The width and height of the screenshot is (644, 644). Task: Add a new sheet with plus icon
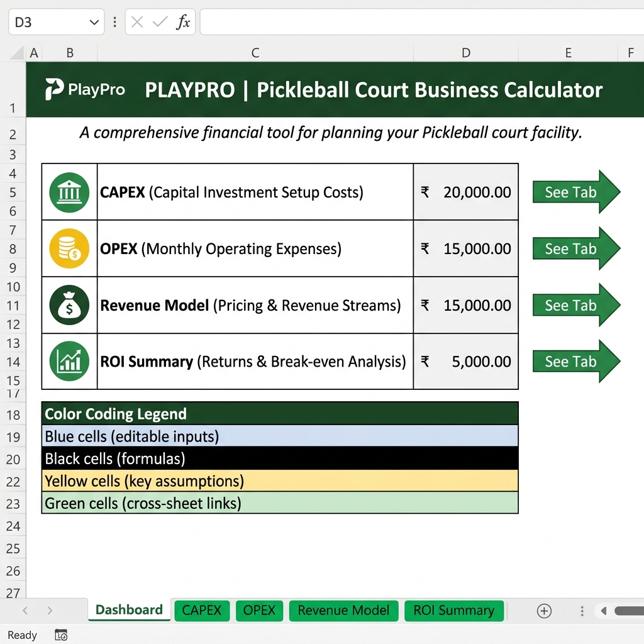tap(544, 611)
